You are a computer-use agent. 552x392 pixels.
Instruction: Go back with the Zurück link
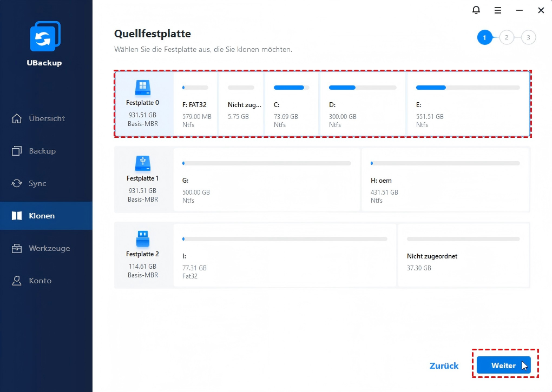coord(444,366)
